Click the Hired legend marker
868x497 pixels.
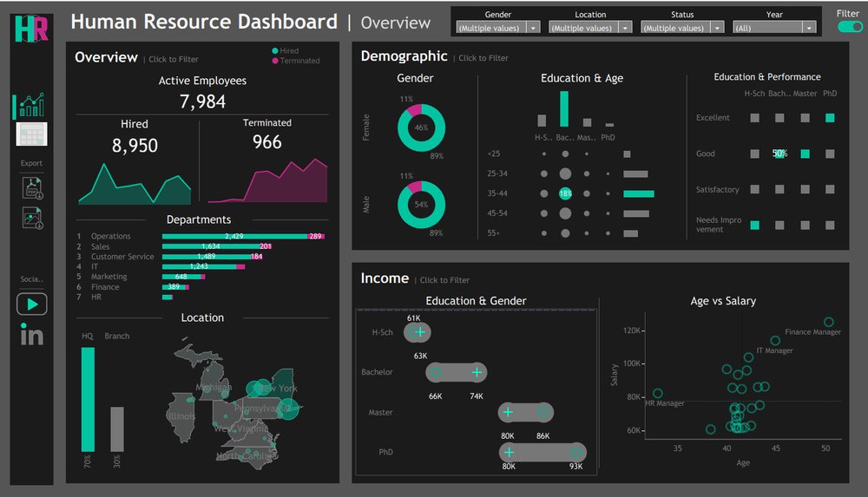(x=275, y=51)
